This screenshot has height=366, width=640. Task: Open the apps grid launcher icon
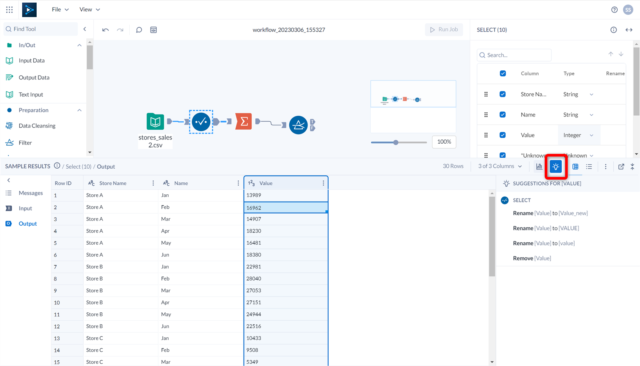[9, 9]
